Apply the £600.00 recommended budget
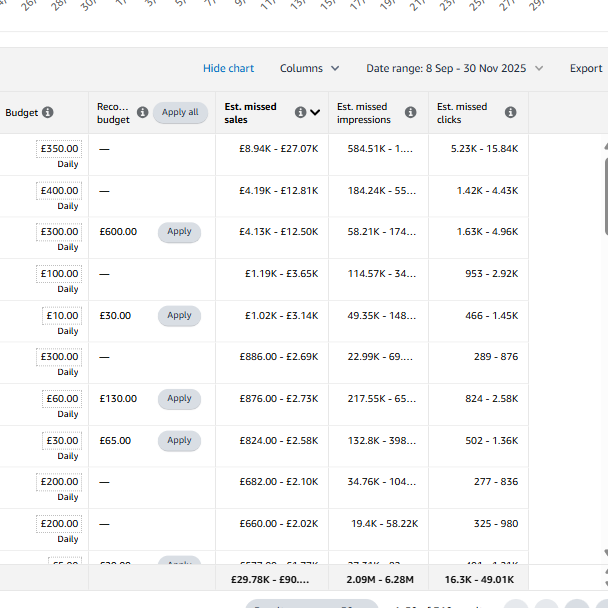The height and width of the screenshot is (608, 608). [x=179, y=232]
